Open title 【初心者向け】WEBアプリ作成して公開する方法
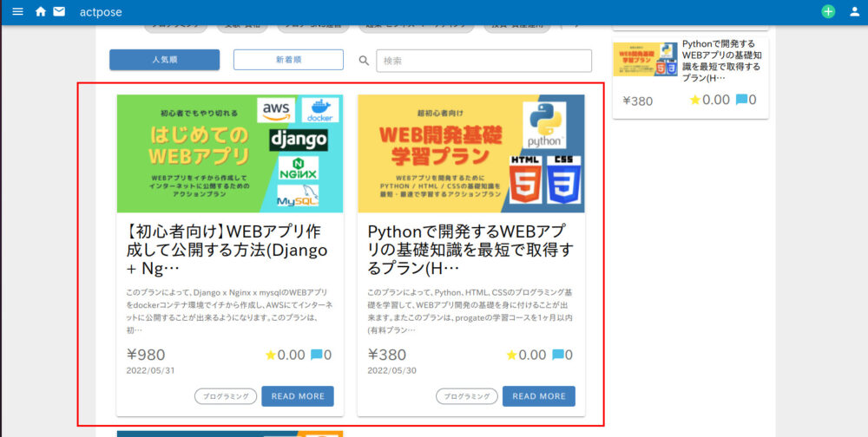Viewport: 868px width, 437px height. [227, 250]
